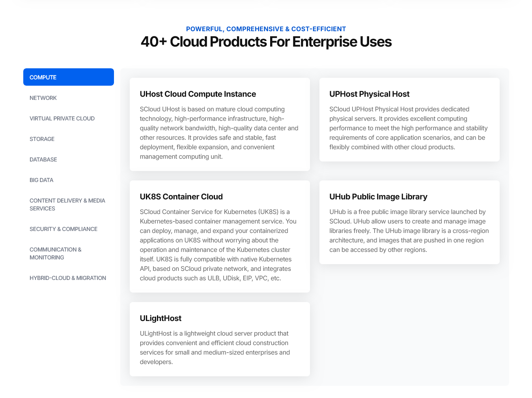The height and width of the screenshot is (398, 532).
Task: Click the UPHost Physical Host card description
Action: (x=408, y=128)
